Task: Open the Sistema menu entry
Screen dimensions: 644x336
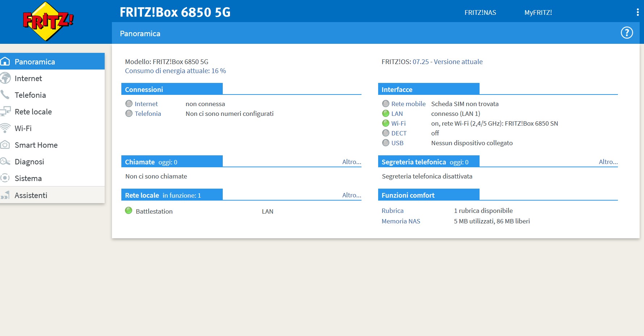Action: [x=52, y=178]
